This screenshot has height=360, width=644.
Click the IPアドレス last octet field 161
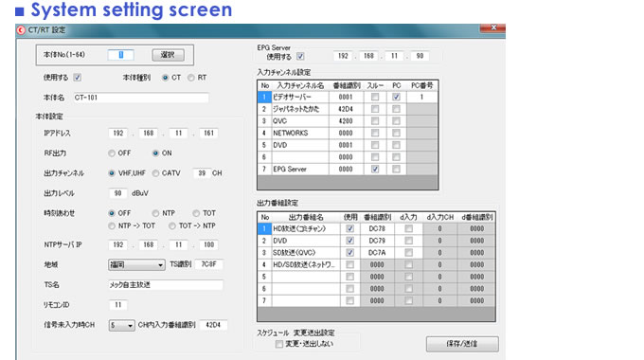coord(208,134)
